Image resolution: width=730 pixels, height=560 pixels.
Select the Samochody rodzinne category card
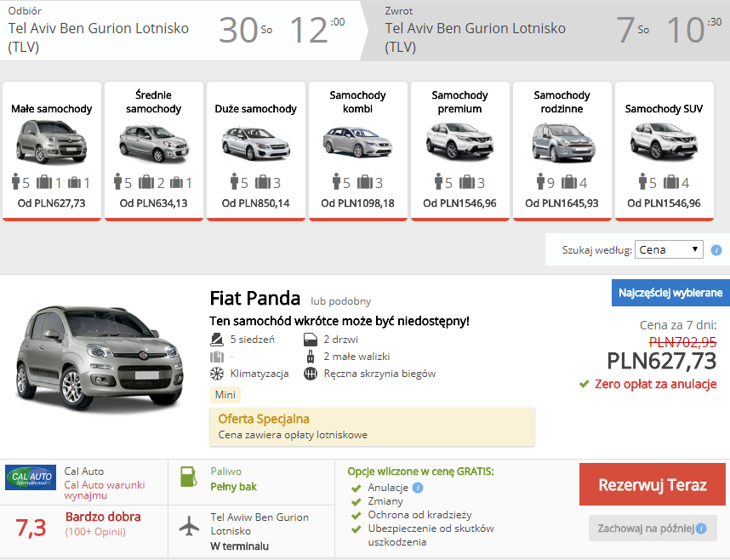click(562, 151)
